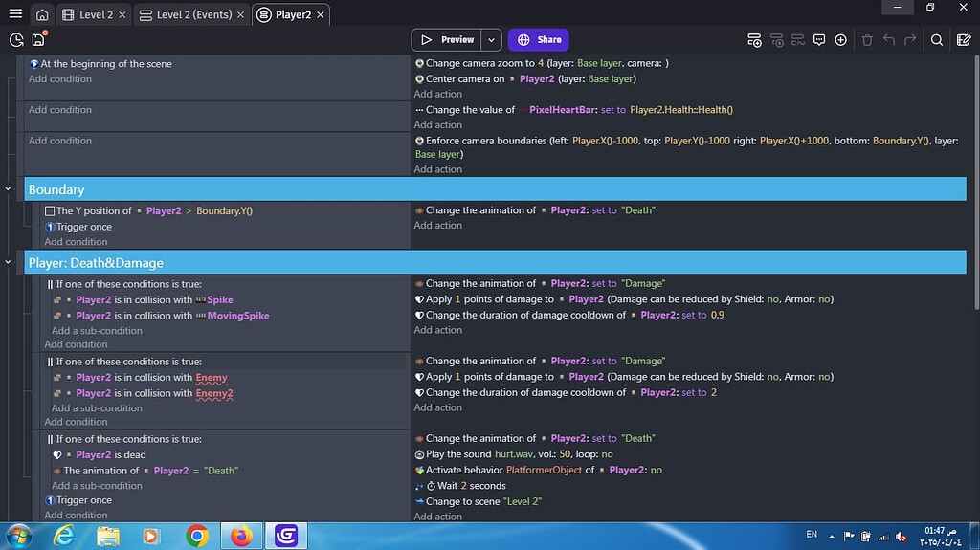
Task: Collapse the Boundary event group
Action: (9, 189)
